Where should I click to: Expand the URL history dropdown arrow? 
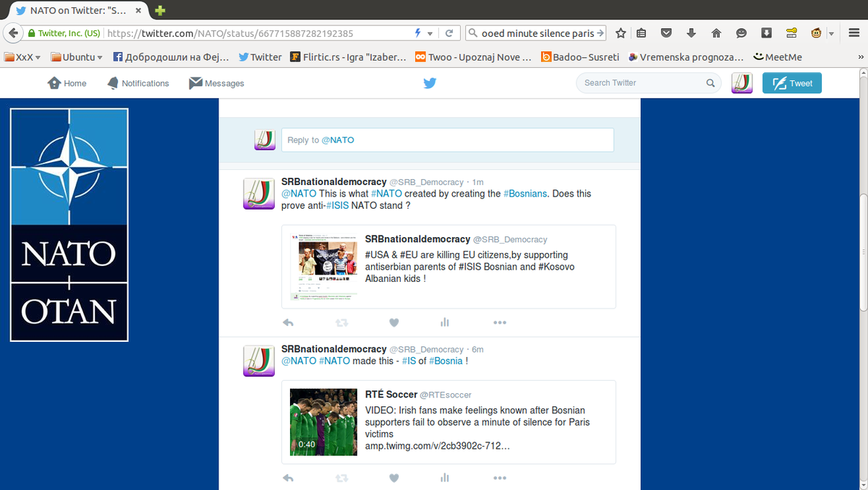(x=430, y=34)
